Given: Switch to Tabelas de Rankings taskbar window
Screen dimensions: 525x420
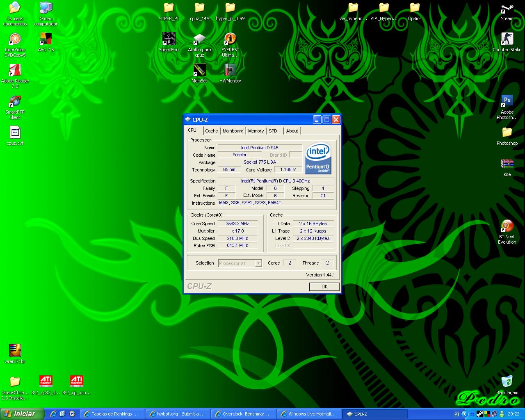Looking at the screenshot, I should [x=112, y=414].
